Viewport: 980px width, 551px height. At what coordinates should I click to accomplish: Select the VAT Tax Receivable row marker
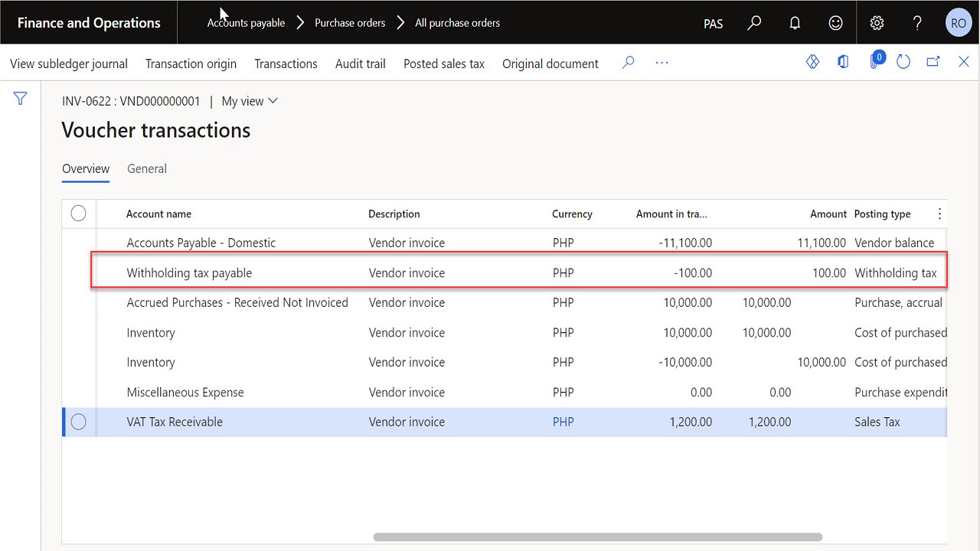click(78, 422)
